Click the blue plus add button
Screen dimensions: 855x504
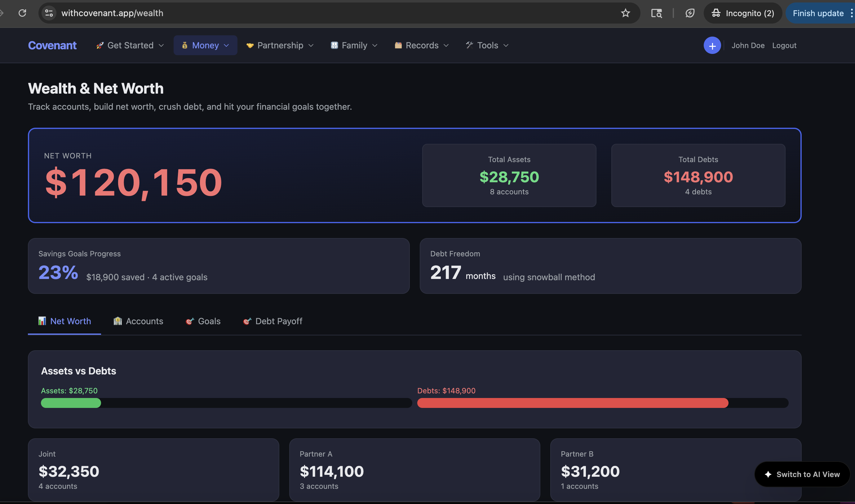712,46
